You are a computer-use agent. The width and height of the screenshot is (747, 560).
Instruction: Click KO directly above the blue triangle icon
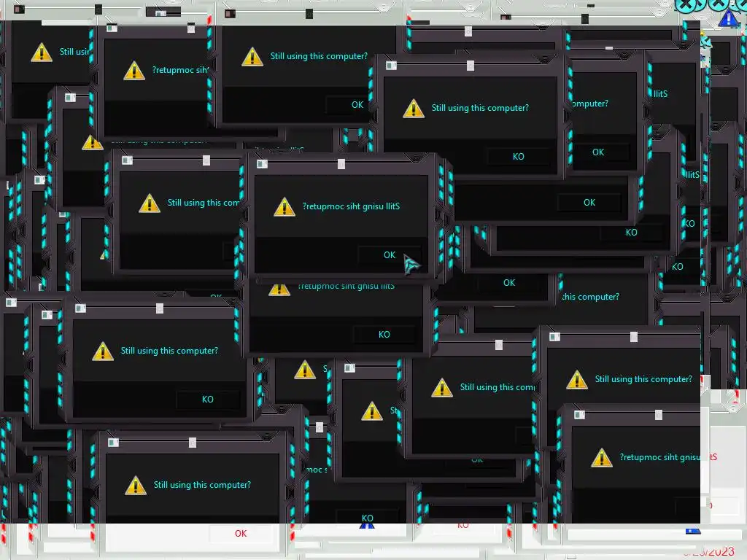368,518
